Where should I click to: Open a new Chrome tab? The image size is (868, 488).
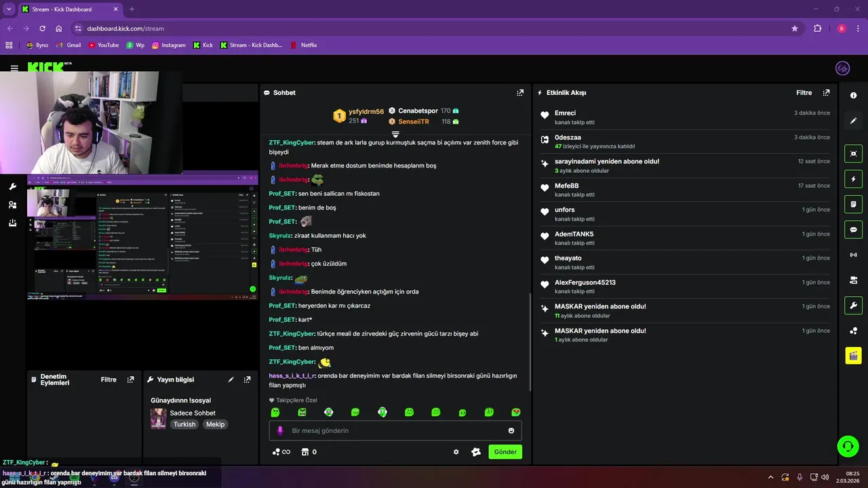coord(132,9)
